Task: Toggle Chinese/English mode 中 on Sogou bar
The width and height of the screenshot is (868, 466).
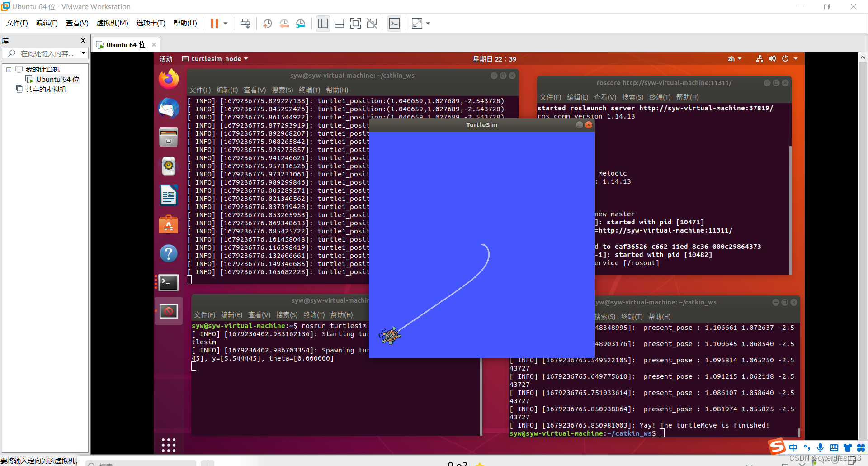Action: 793,448
